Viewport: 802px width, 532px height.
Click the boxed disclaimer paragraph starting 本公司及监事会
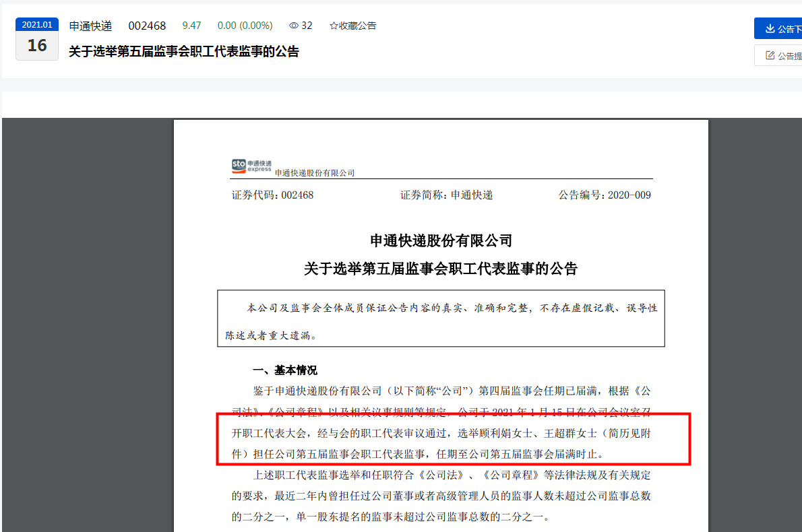[441, 319]
